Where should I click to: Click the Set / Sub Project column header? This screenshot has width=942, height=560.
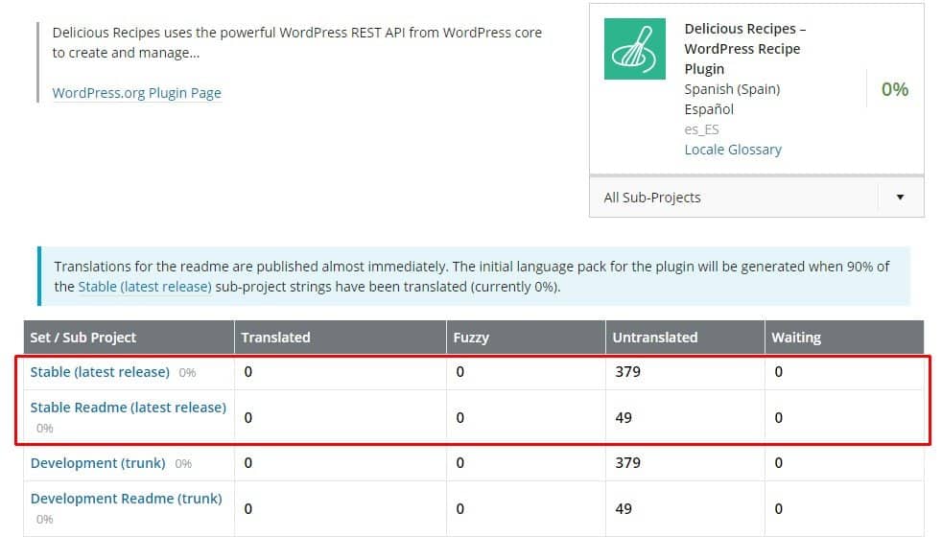click(x=83, y=338)
